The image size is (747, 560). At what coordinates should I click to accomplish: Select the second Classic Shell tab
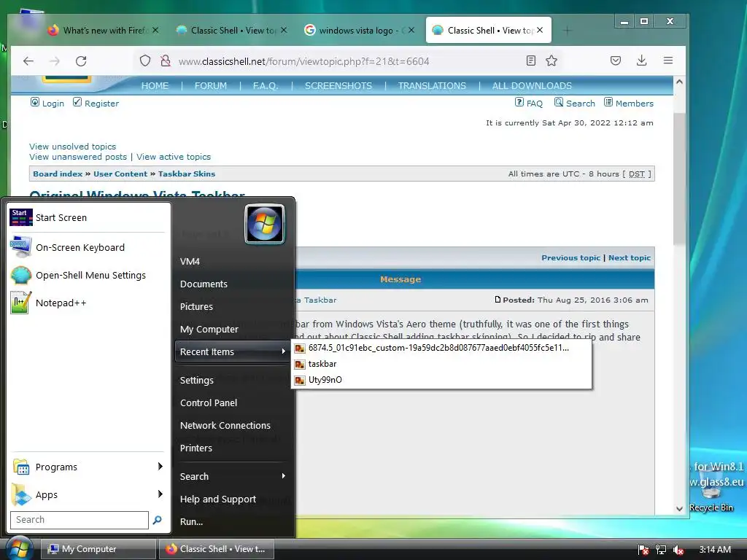tap(488, 30)
